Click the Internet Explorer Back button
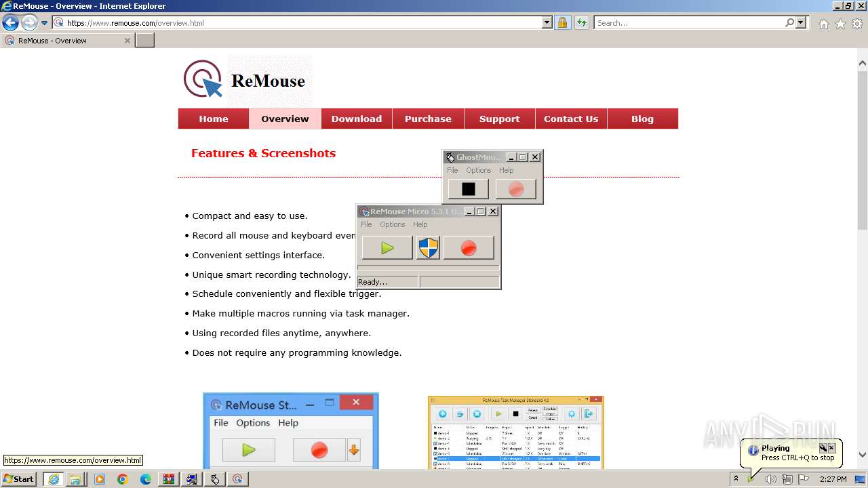Screen dimensions: 868x488 click(x=10, y=23)
